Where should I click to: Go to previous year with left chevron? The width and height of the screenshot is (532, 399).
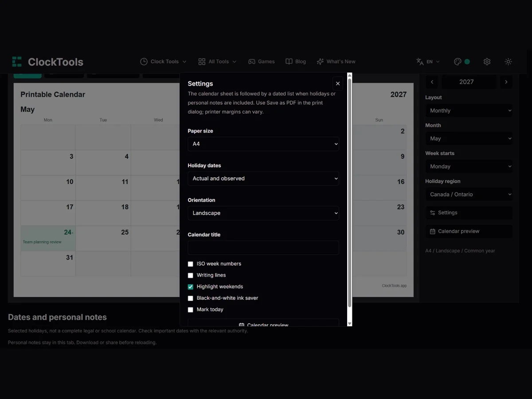(432, 82)
